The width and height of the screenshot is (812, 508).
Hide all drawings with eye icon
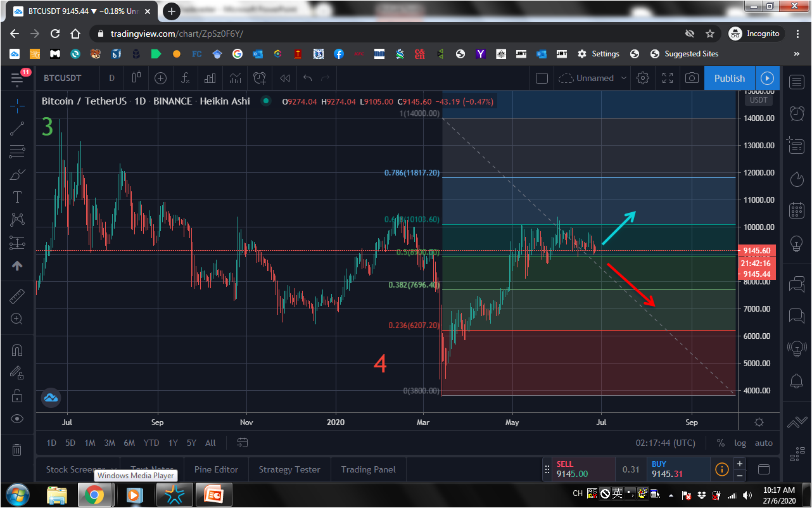[x=17, y=419]
